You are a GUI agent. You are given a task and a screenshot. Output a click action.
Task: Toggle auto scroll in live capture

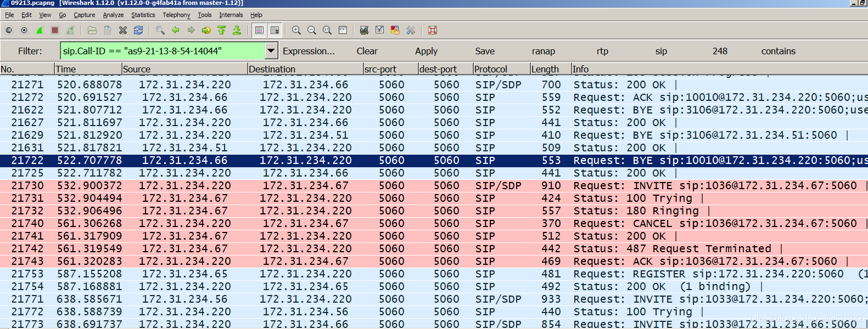pyautogui.click(x=275, y=30)
